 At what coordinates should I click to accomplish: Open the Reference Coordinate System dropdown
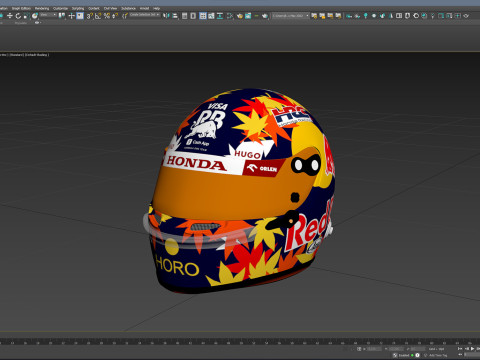click(48, 15)
